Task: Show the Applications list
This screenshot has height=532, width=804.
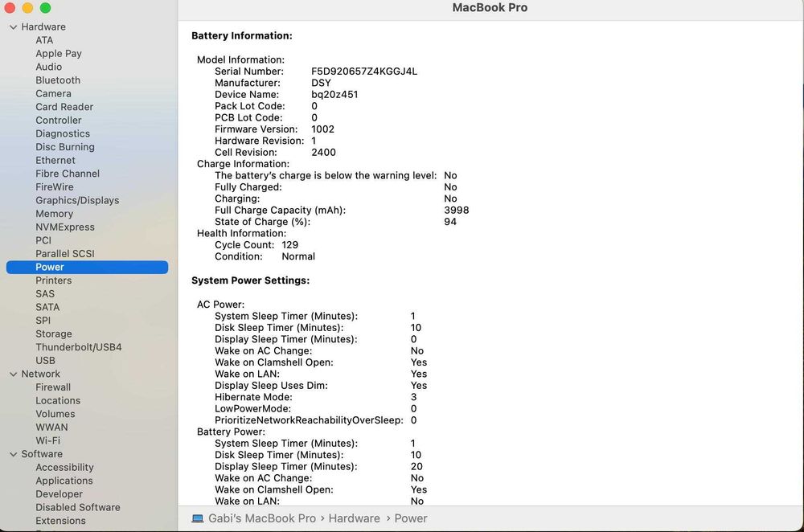Action: pyautogui.click(x=64, y=481)
